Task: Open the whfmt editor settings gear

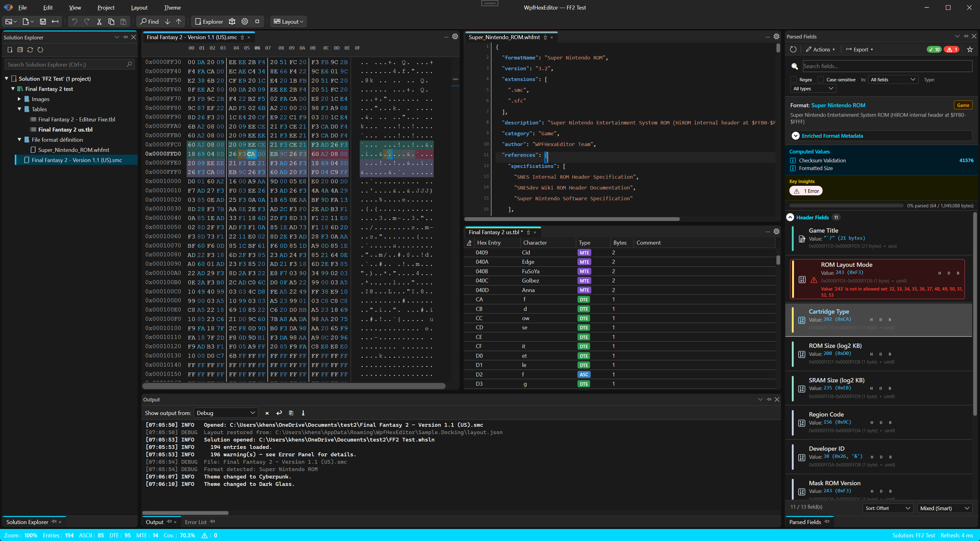Action: point(776,37)
